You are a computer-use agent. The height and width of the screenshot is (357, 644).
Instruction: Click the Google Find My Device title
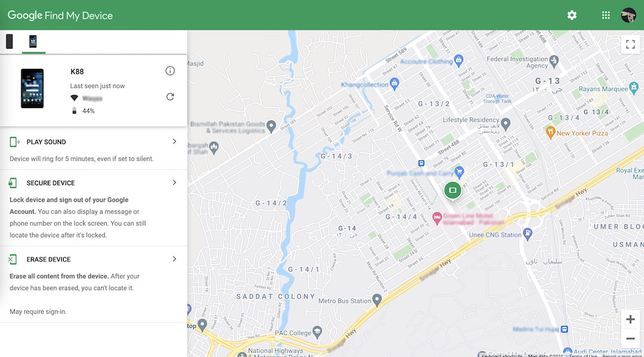tap(60, 15)
